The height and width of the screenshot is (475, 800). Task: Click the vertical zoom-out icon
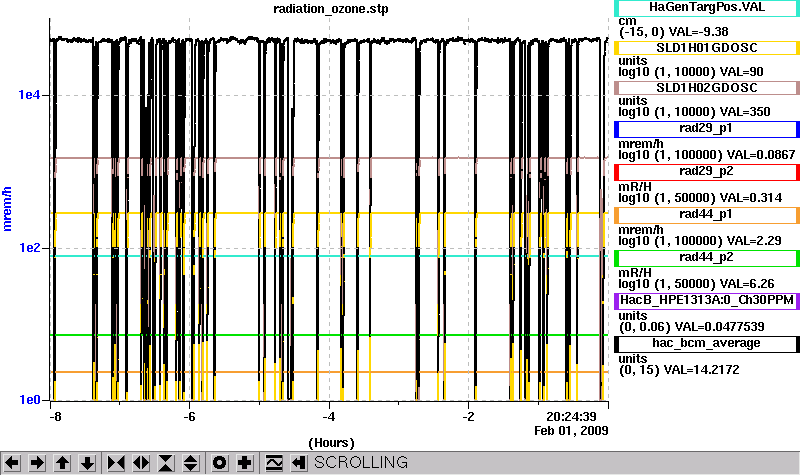(191, 463)
